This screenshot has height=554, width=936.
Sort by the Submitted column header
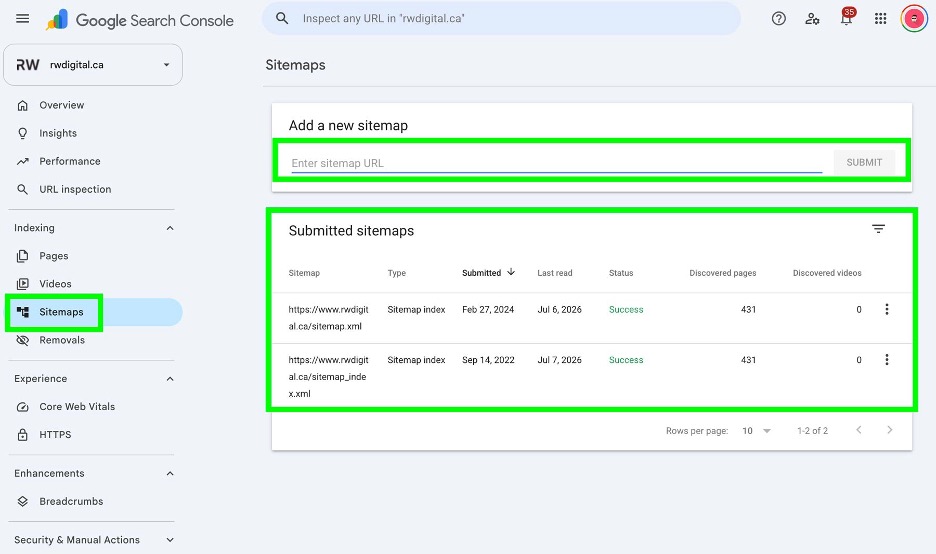pyautogui.click(x=481, y=273)
